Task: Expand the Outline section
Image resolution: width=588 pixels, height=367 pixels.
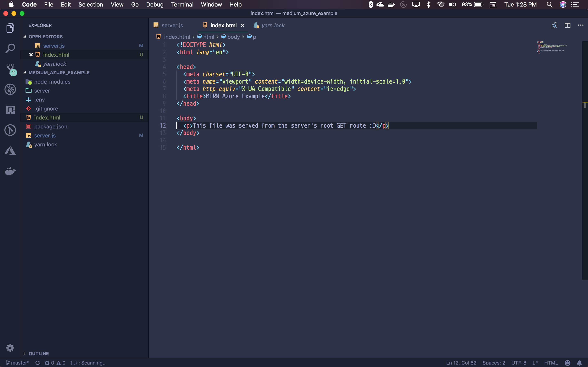Action: point(38,353)
